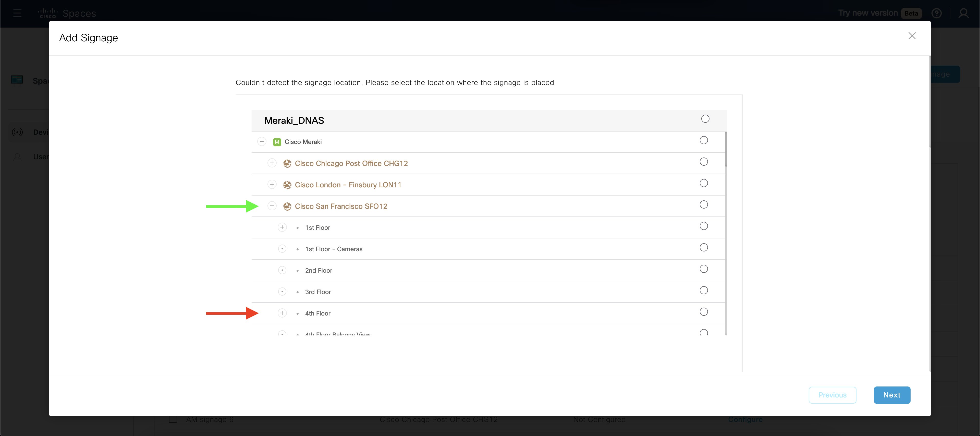Viewport: 980px width, 436px height.
Task: Click the Previous button
Action: coord(832,395)
